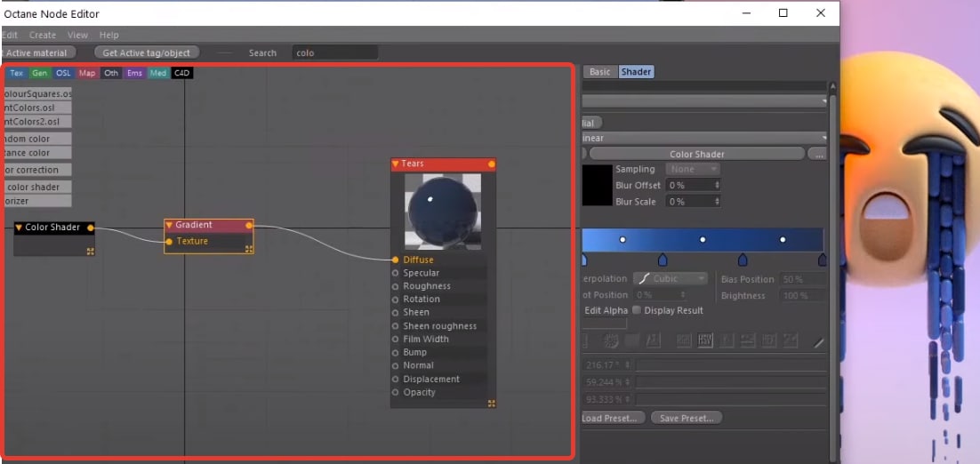Select the RGB color mode icon

click(x=684, y=340)
